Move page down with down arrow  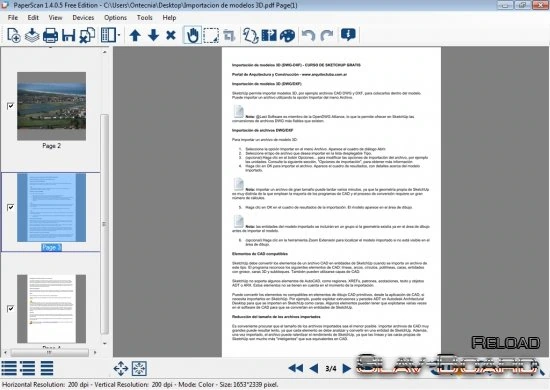click(153, 35)
